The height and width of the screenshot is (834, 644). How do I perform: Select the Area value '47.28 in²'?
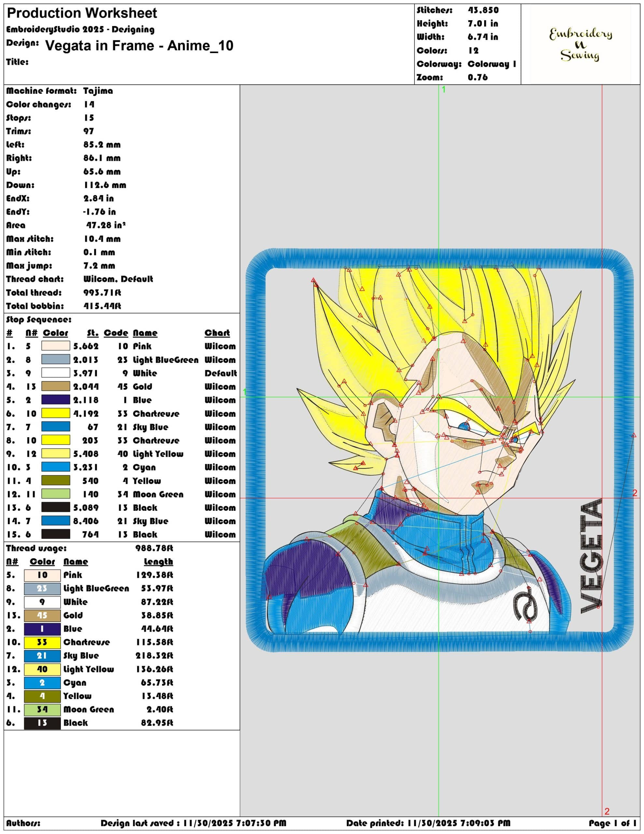coord(106,225)
